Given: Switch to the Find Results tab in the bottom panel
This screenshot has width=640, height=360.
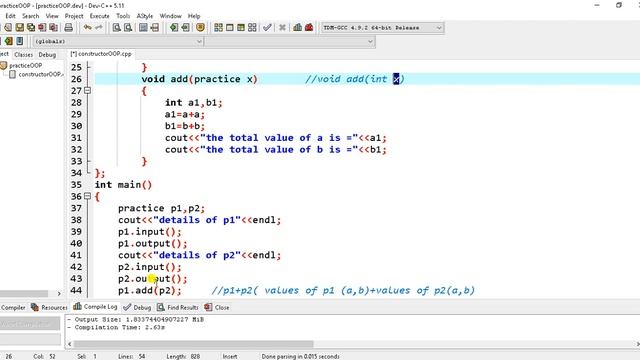Looking at the screenshot, I should click(x=178, y=307).
